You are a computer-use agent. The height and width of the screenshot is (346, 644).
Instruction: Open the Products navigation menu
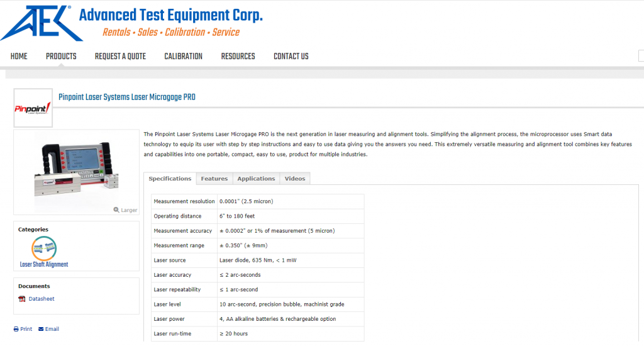[x=61, y=57]
